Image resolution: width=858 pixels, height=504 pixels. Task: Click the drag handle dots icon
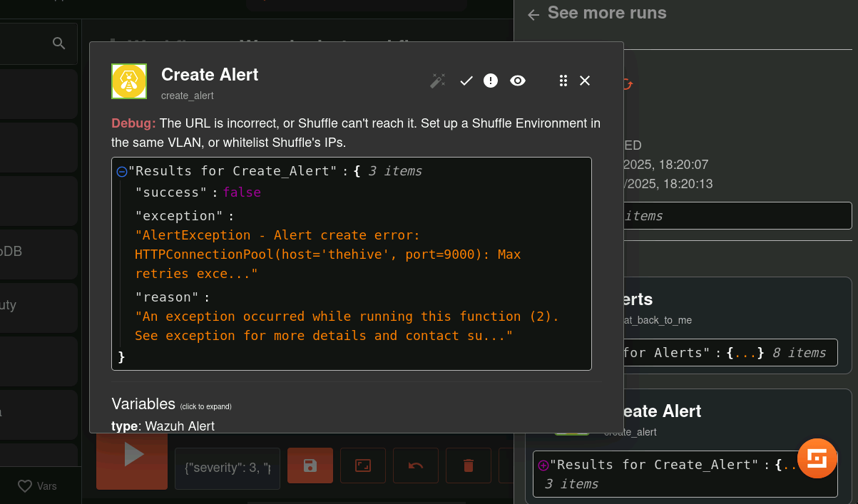click(563, 81)
